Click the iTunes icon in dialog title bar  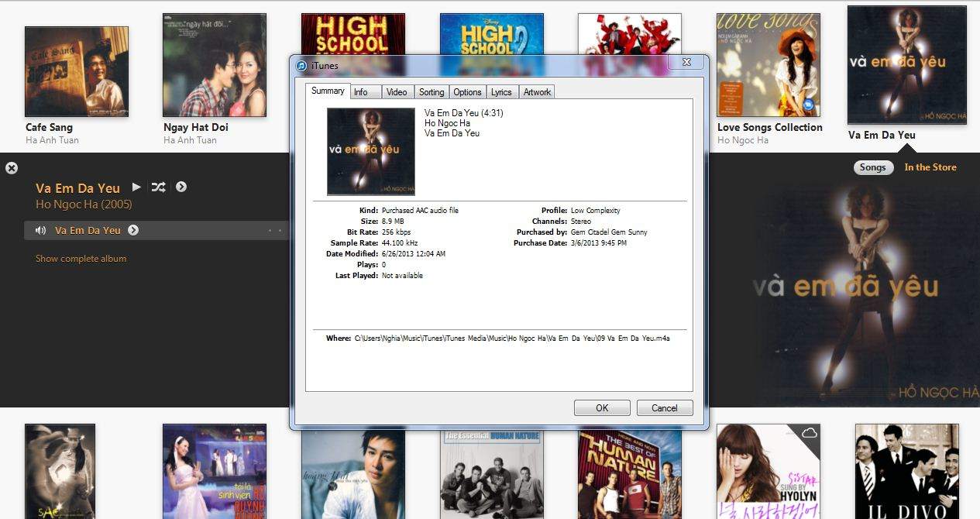tap(302, 66)
